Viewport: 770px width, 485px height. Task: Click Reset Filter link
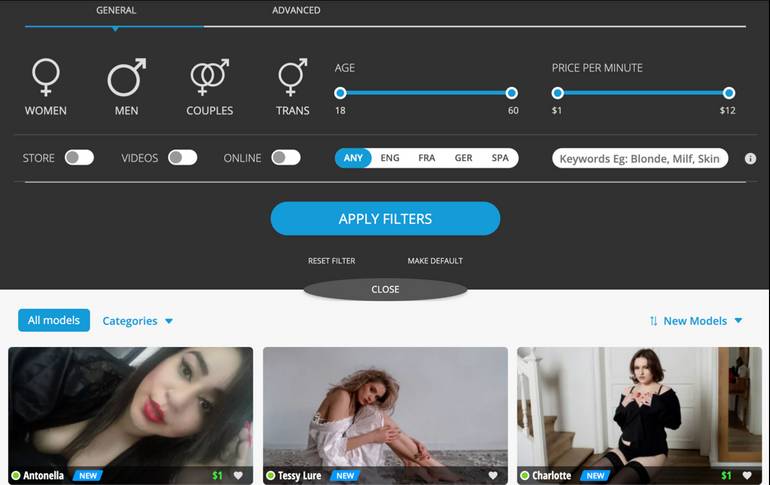pyautogui.click(x=331, y=261)
